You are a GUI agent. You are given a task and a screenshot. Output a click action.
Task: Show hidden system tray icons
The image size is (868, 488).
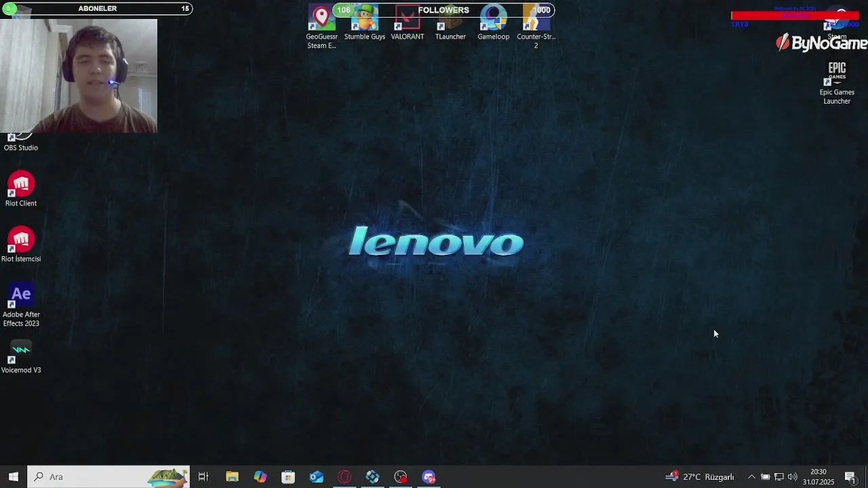(x=751, y=476)
